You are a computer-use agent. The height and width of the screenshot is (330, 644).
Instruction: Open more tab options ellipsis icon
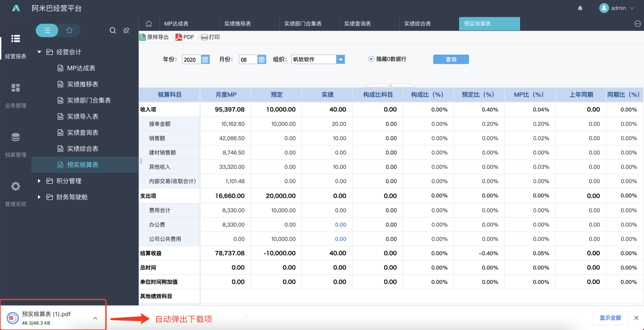[637, 24]
